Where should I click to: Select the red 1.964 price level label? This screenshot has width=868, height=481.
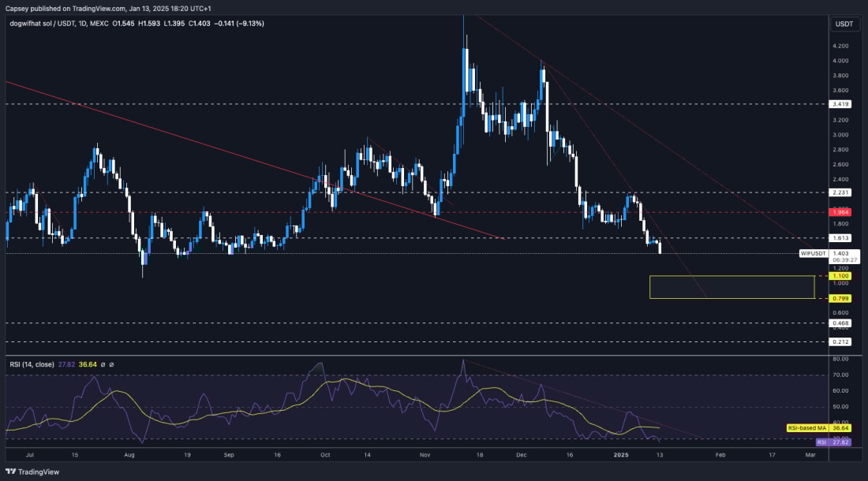pyautogui.click(x=840, y=211)
